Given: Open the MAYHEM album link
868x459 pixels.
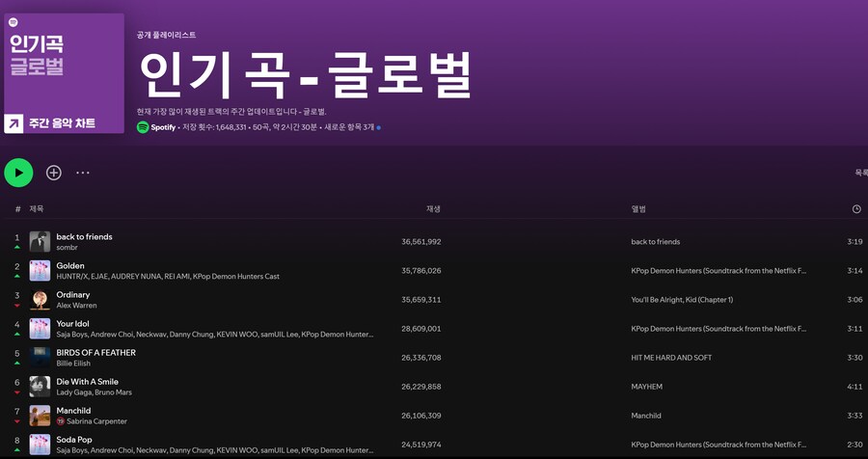Looking at the screenshot, I should pos(646,387).
